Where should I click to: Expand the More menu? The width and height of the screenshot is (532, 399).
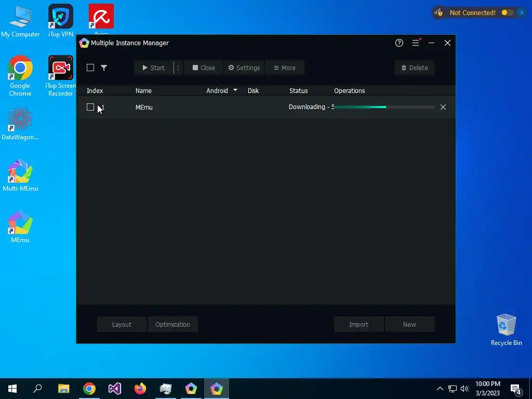(284, 68)
